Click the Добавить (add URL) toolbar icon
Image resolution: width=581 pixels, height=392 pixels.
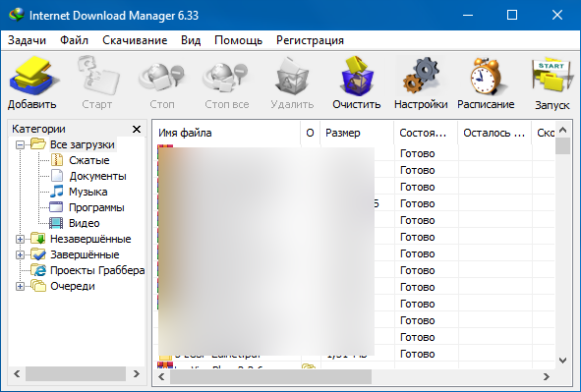[33, 77]
